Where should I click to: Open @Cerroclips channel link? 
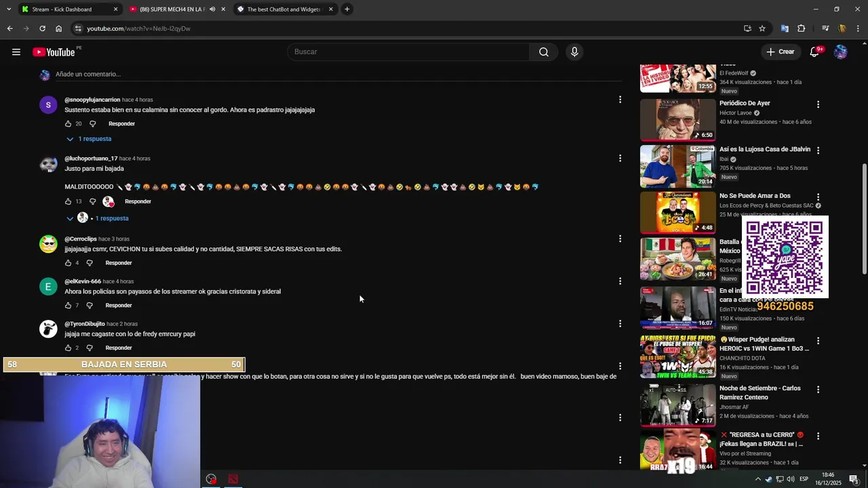pos(81,239)
